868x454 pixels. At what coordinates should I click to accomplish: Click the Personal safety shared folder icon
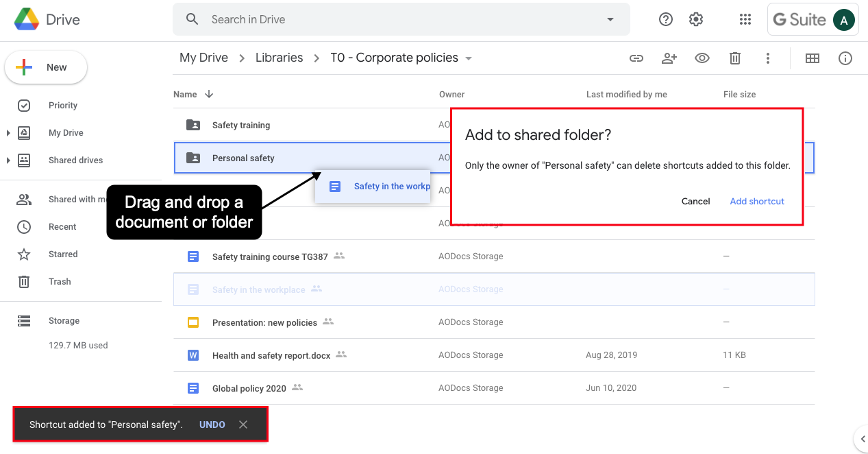193,158
